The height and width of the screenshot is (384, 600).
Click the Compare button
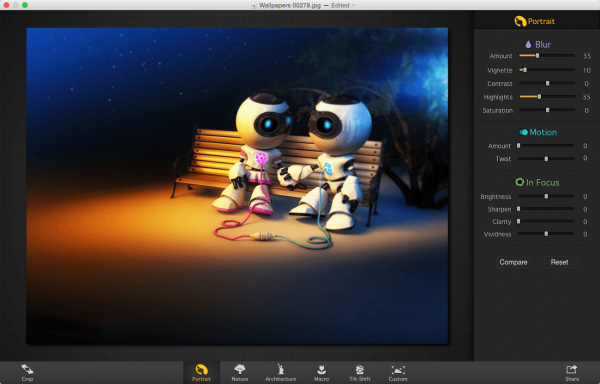tap(513, 262)
